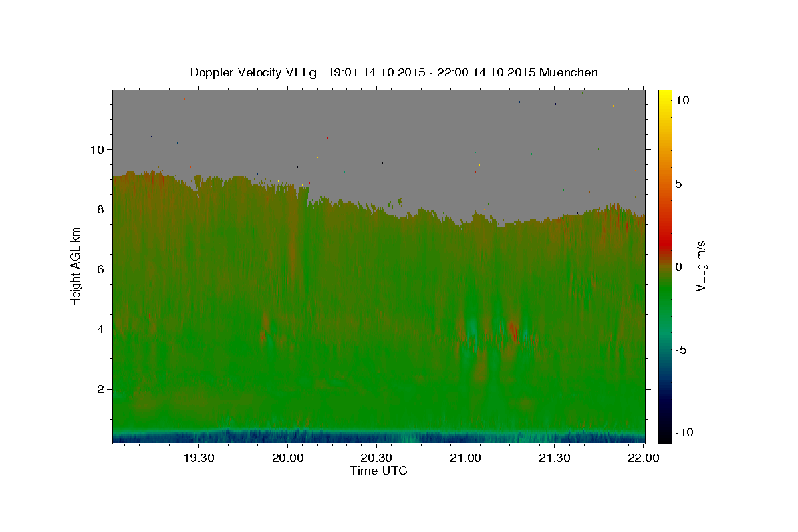This screenshot has height=532, width=798.
Task: Click the 'VELg m/s' colorbar label
Action: click(701, 266)
